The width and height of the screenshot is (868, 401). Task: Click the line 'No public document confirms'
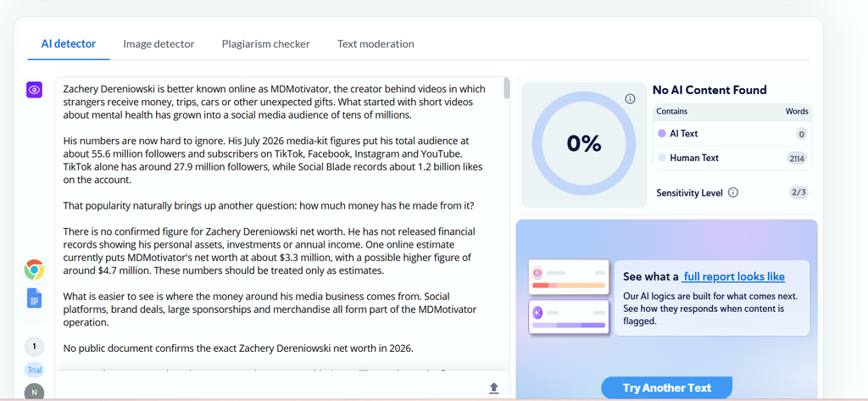238,348
